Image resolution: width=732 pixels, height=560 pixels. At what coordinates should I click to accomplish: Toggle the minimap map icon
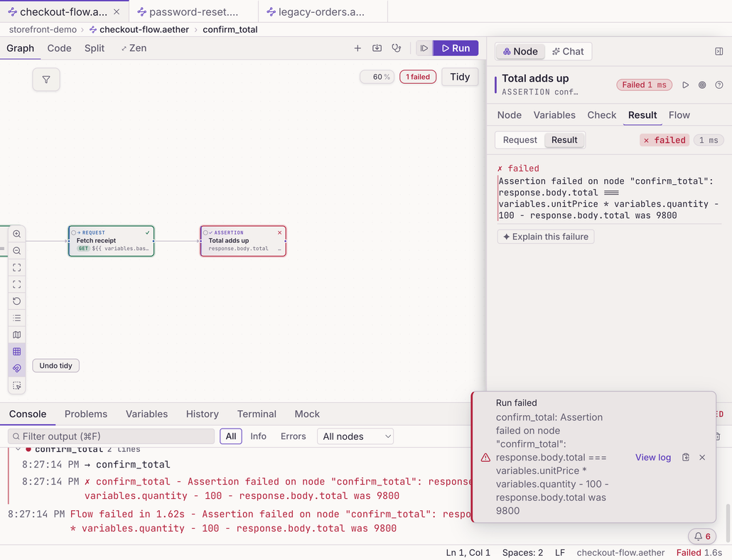point(17,335)
